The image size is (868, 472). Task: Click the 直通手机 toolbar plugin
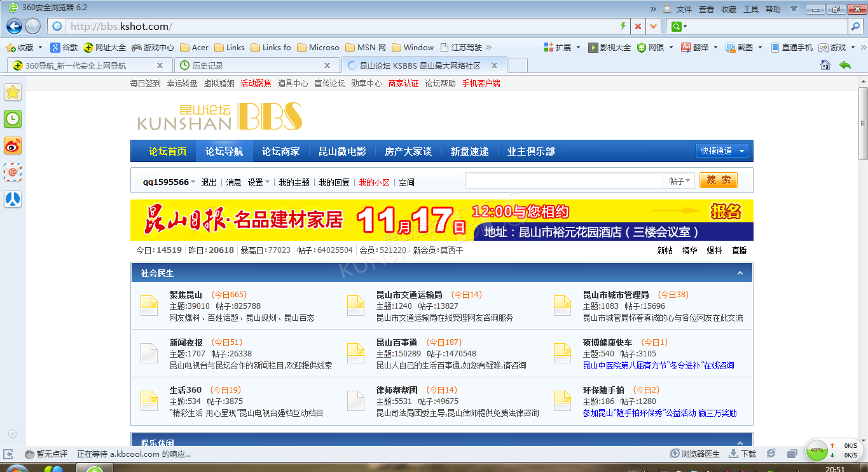[792, 48]
